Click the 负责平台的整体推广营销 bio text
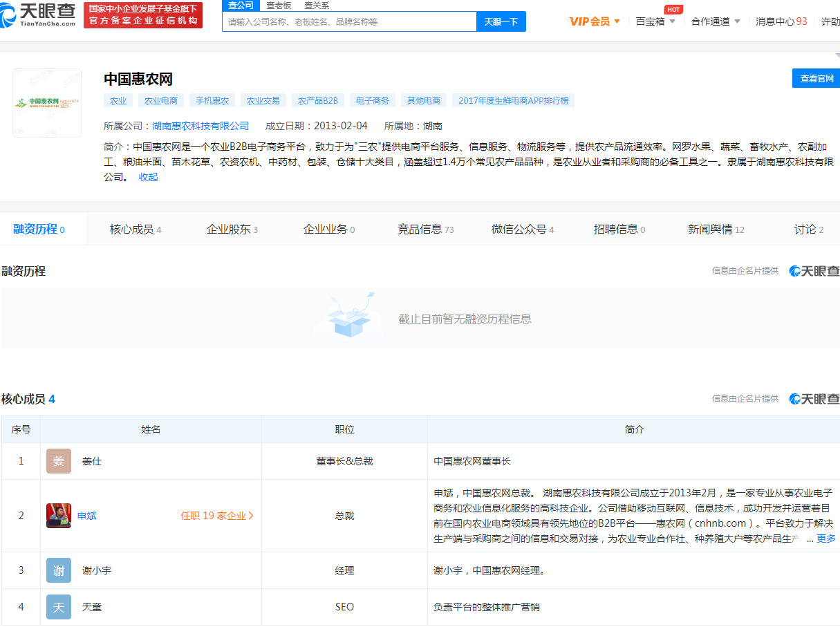840x627 pixels. pyautogui.click(x=487, y=607)
